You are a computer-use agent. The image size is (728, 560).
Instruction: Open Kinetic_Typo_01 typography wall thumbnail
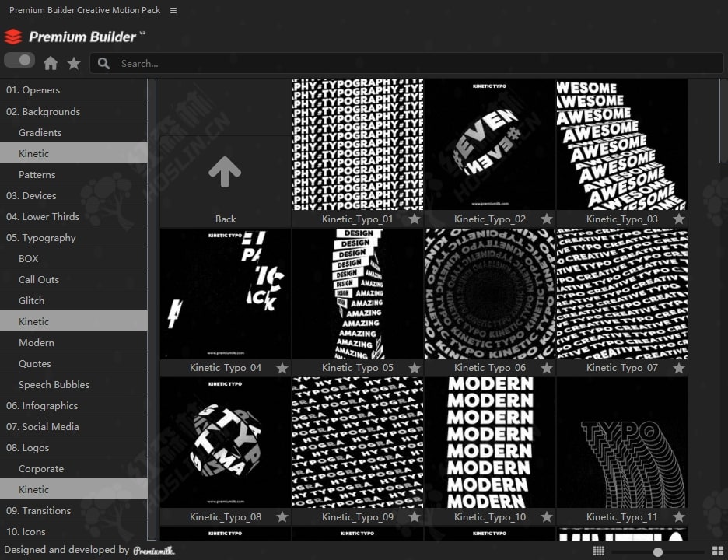click(x=358, y=145)
